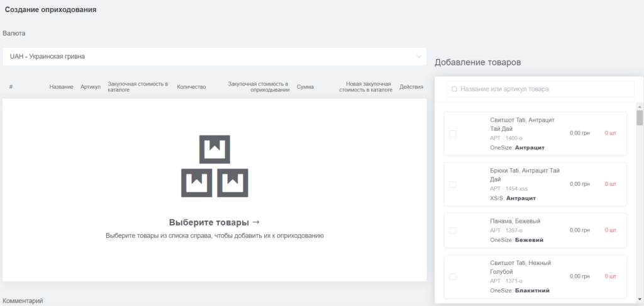Check the Свитшот Tati Нежный Голубой checkbox
644x306 pixels.
tap(453, 277)
